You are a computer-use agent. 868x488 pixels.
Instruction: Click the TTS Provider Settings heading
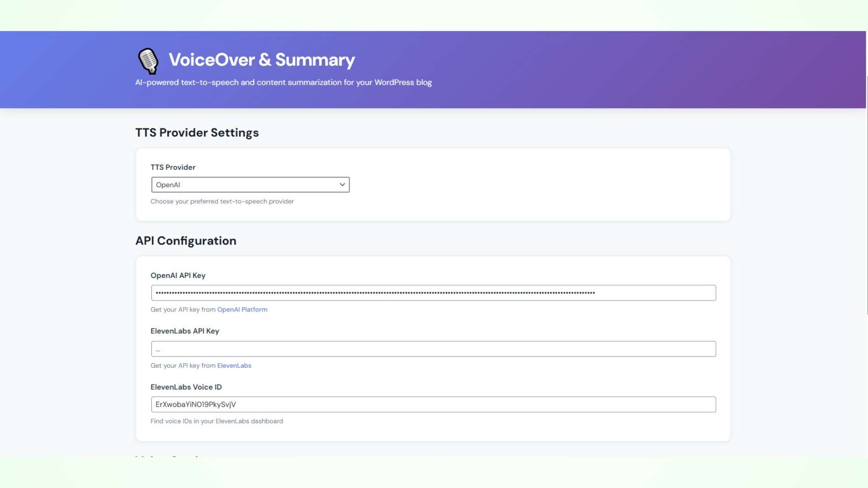[197, 132]
